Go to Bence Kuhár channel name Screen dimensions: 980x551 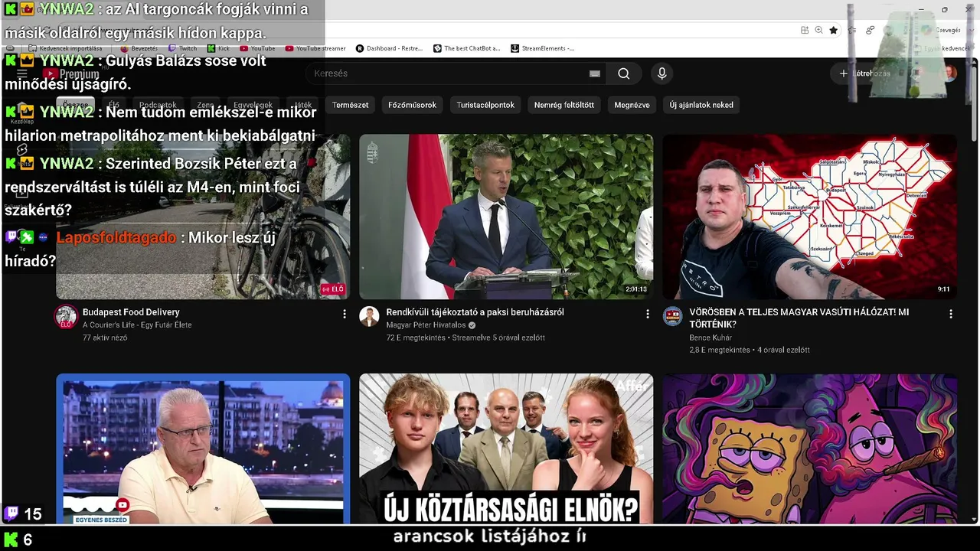[x=710, y=337]
